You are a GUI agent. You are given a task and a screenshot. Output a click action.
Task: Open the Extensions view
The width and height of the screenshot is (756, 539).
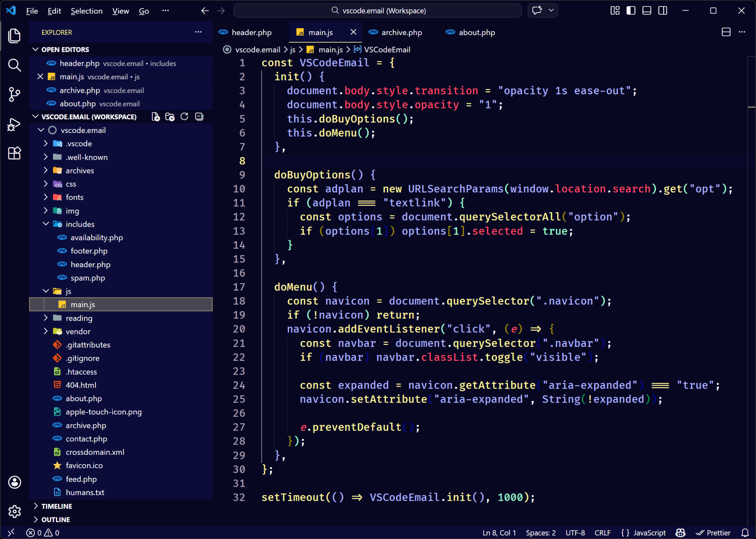(14, 153)
